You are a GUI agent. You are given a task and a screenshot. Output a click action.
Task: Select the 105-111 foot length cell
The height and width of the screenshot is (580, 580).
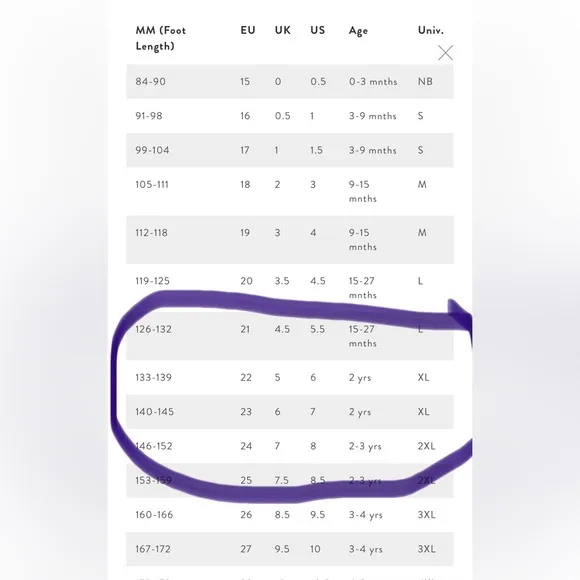coord(152,184)
